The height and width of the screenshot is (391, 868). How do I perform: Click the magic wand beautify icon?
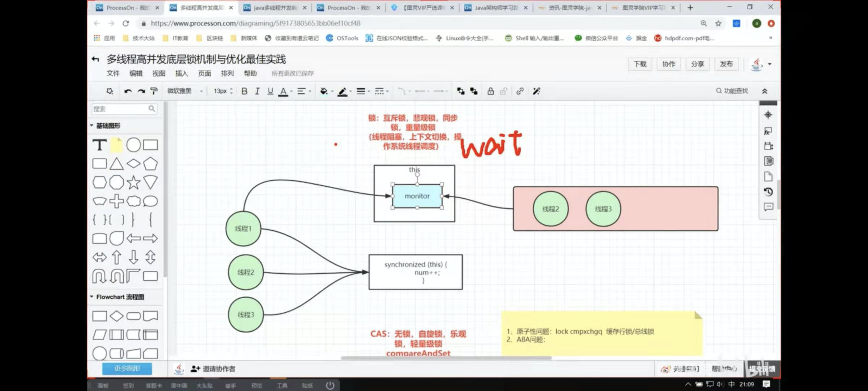[x=537, y=91]
